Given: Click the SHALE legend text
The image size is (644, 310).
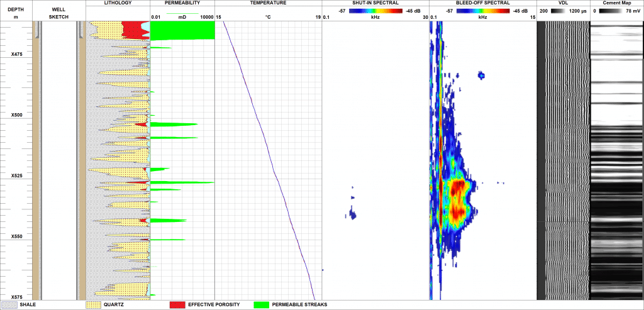Looking at the screenshot, I should pos(28,305).
